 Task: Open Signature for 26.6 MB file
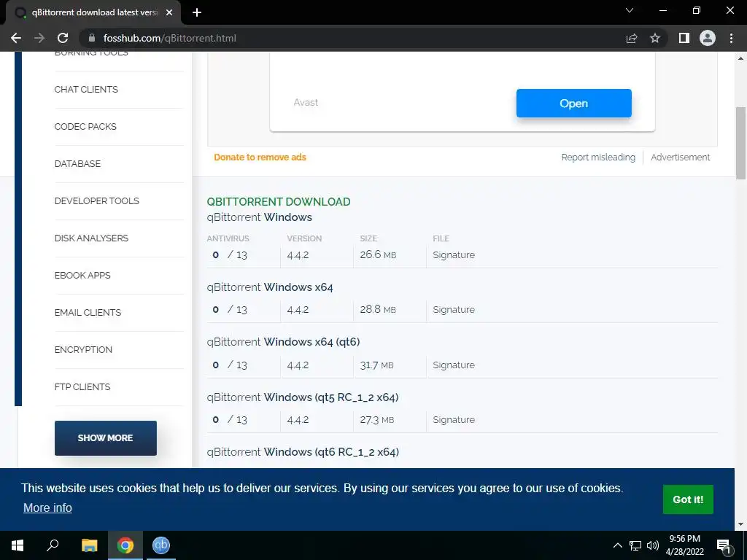click(x=454, y=254)
